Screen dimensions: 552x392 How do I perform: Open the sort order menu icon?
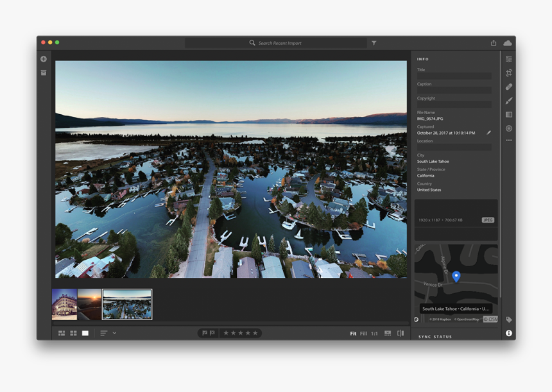coord(103,333)
